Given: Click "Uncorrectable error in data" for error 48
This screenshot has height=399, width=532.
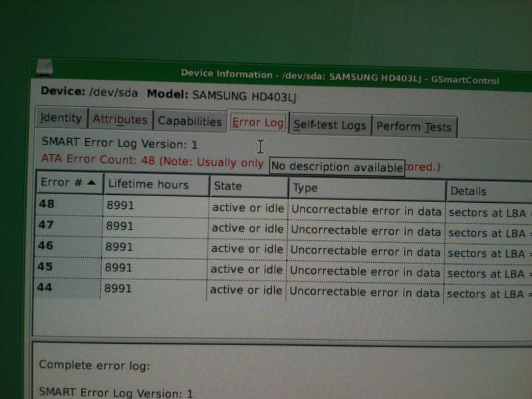Looking at the screenshot, I should (366, 211).
